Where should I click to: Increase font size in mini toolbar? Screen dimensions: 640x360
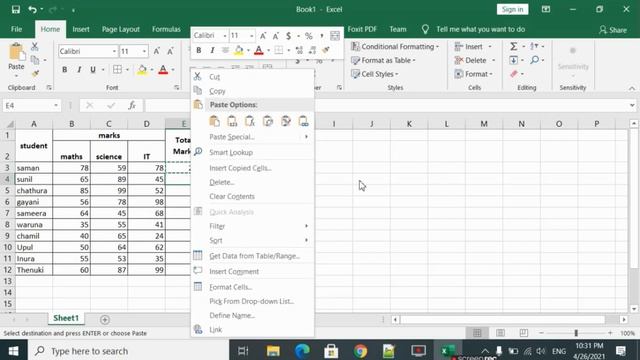click(263, 36)
